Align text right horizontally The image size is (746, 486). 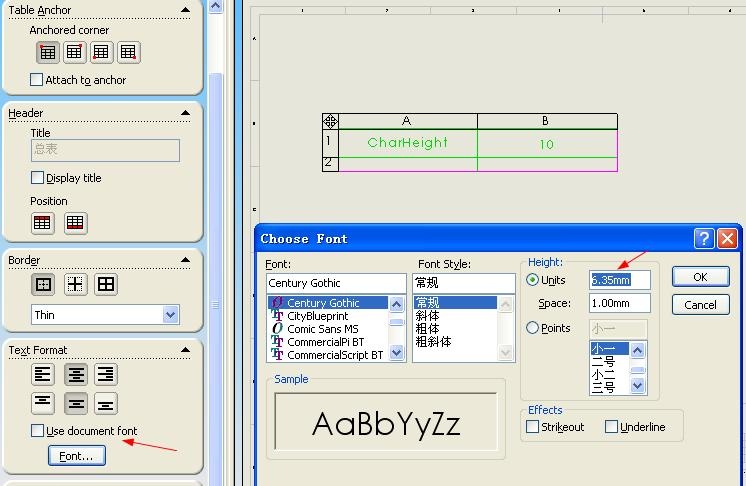click(x=106, y=374)
